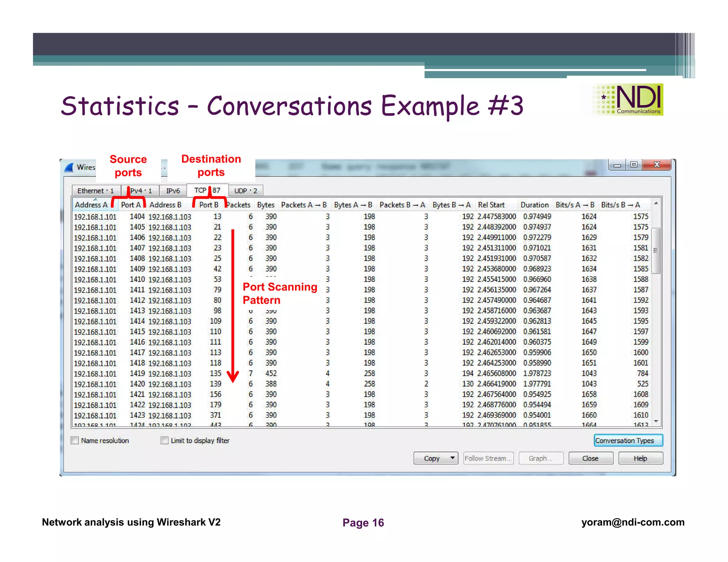Viewport: 728px width, 562px height.
Task: Select row with source port 1418
Action: point(361,363)
